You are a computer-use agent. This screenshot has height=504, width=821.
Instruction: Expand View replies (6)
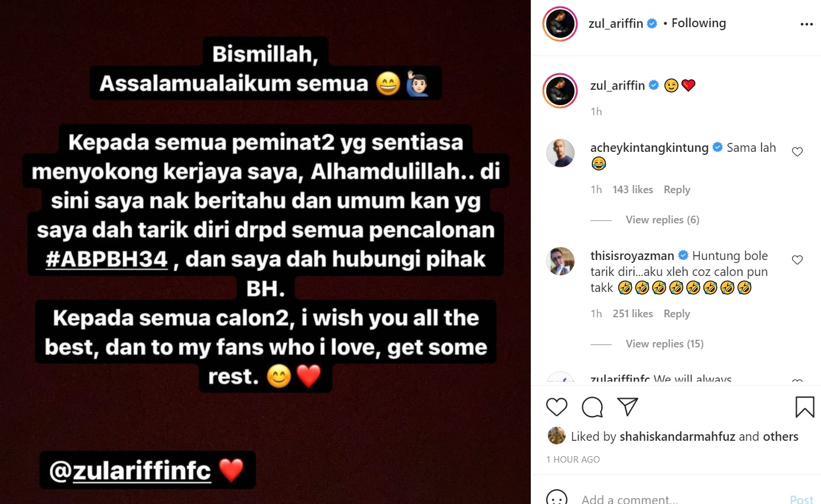pos(663,220)
